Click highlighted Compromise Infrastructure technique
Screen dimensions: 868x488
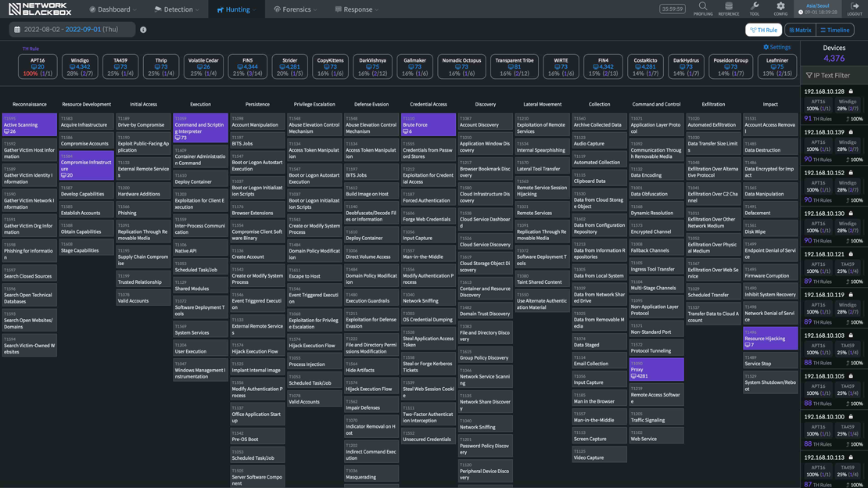point(86,166)
